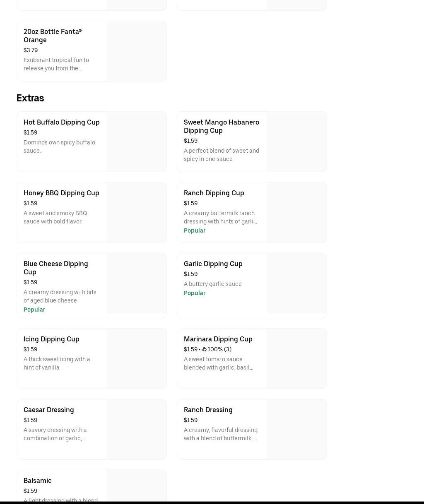
Task: Open the 20oz Bottle Fanta Orange item
Action: [53, 36]
